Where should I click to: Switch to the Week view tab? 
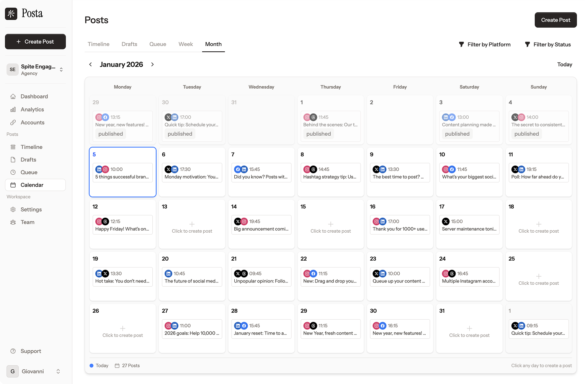coord(186,44)
